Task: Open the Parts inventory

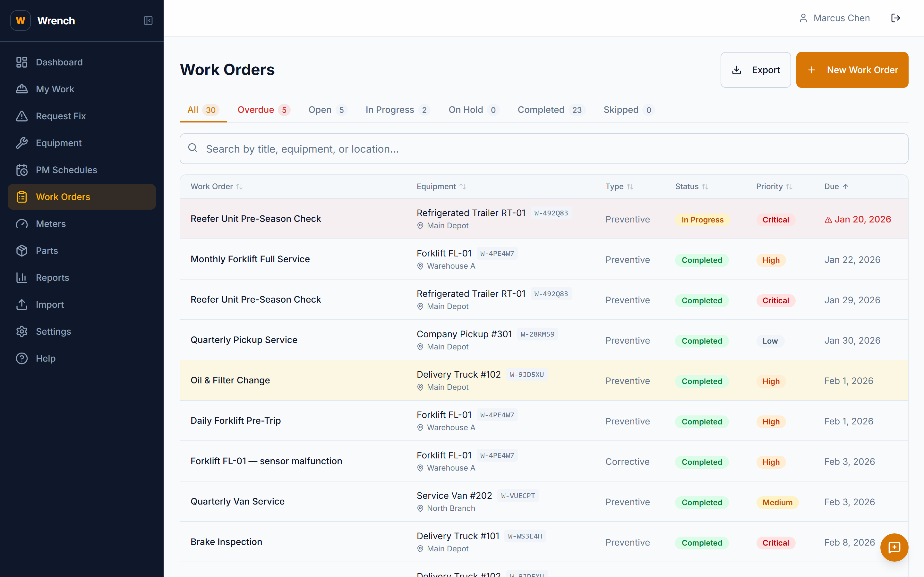Action: click(x=47, y=251)
